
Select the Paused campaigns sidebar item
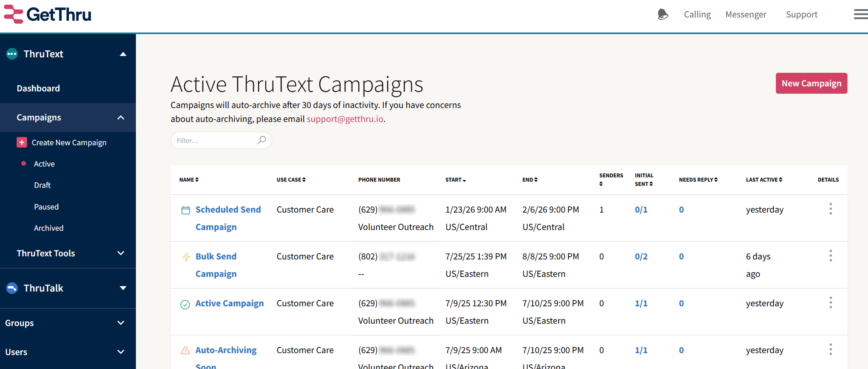click(x=46, y=207)
